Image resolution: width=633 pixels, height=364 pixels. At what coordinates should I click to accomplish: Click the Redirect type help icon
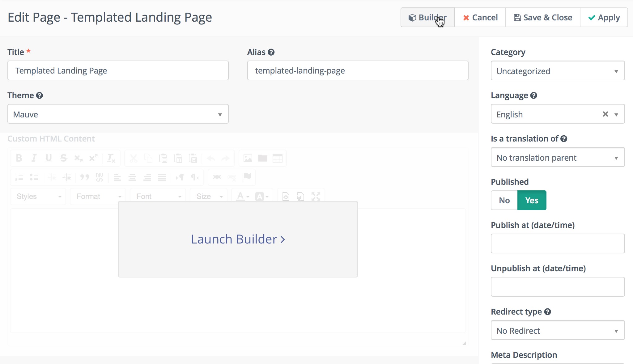(x=547, y=312)
